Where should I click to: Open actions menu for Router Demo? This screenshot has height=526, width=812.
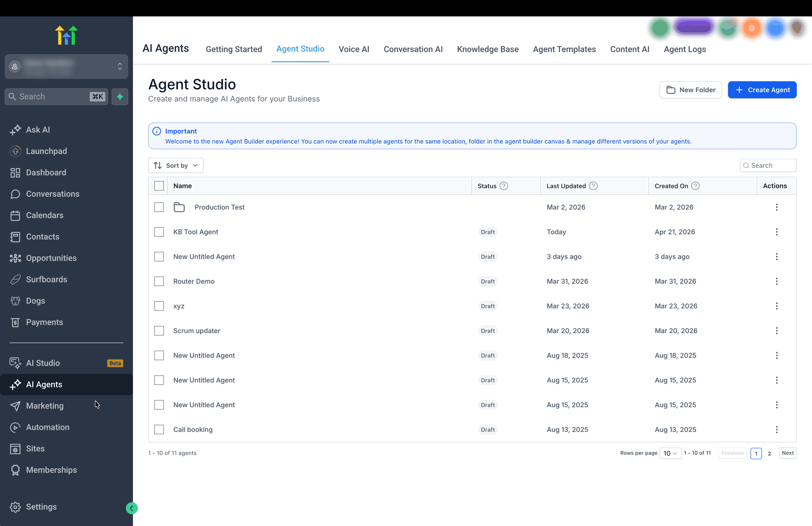tap(777, 281)
